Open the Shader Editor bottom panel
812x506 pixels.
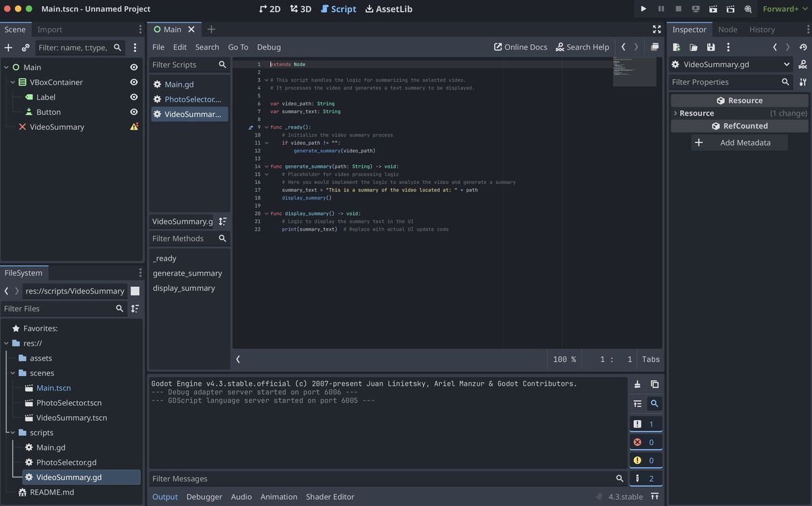pos(330,497)
